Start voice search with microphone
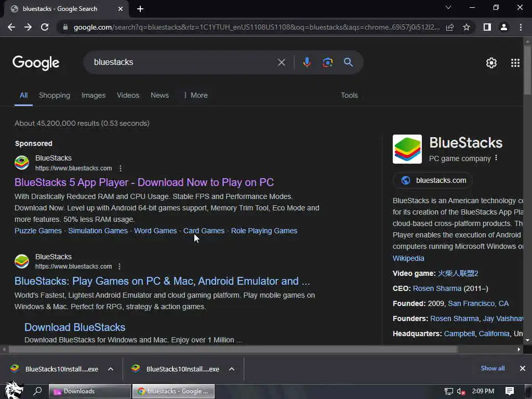 (x=307, y=62)
